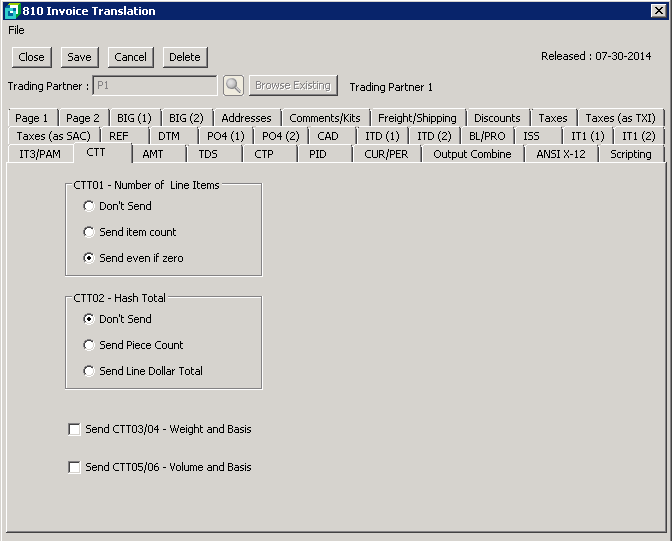
Task: Open the File menu
Action: pos(16,30)
